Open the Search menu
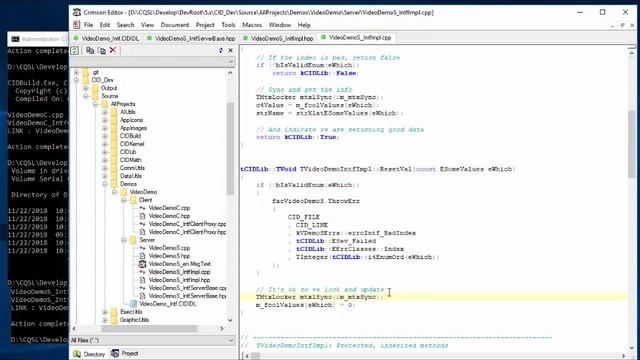640x360 pixels. click(x=125, y=25)
